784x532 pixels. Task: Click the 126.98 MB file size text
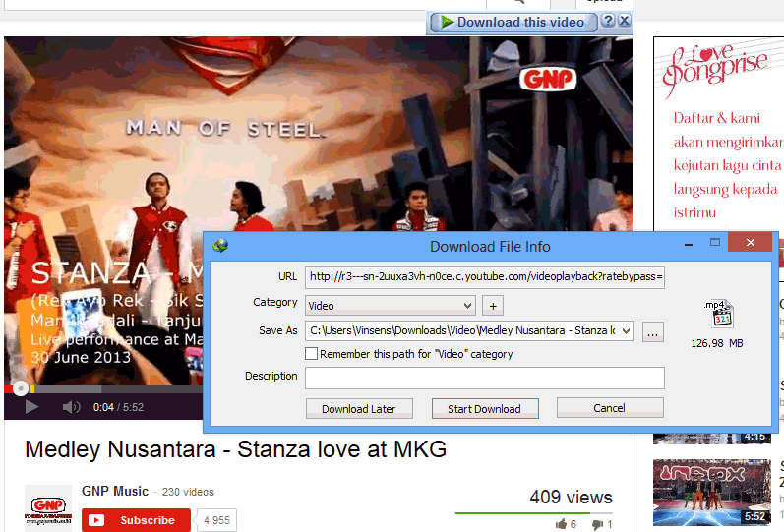717,343
